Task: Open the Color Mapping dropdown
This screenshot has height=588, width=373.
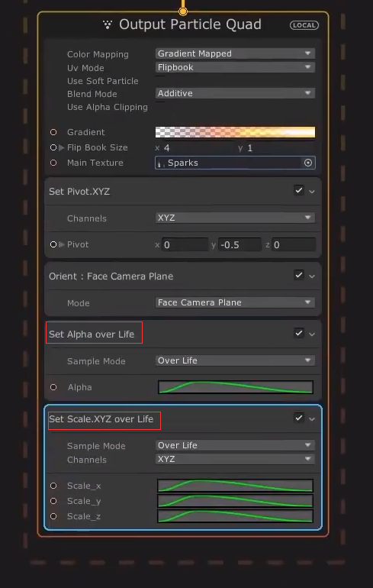Action: 235,53
